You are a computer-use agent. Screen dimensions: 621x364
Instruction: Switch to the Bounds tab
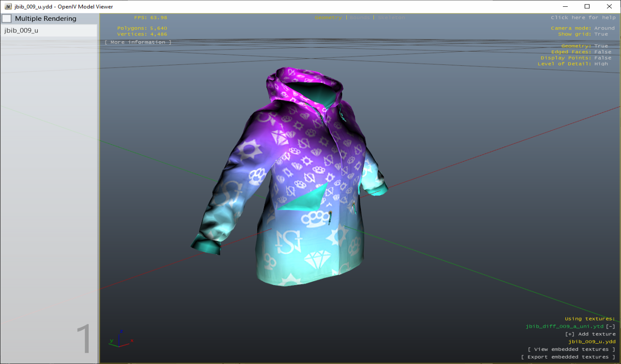pos(360,17)
